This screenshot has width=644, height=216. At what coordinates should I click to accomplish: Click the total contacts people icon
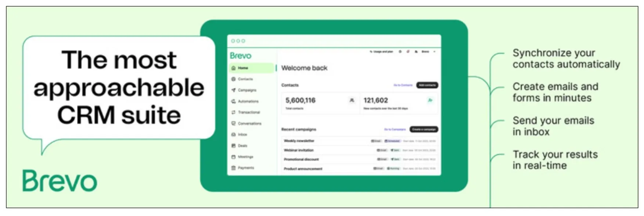[x=352, y=100]
